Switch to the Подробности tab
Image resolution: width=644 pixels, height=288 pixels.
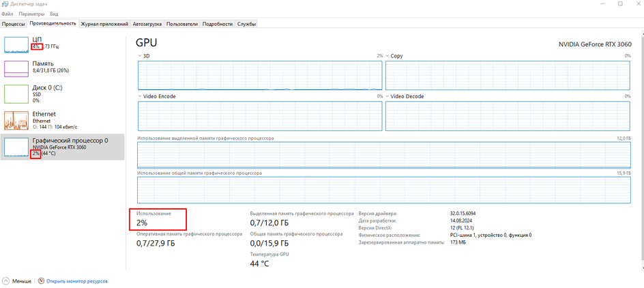[218, 24]
